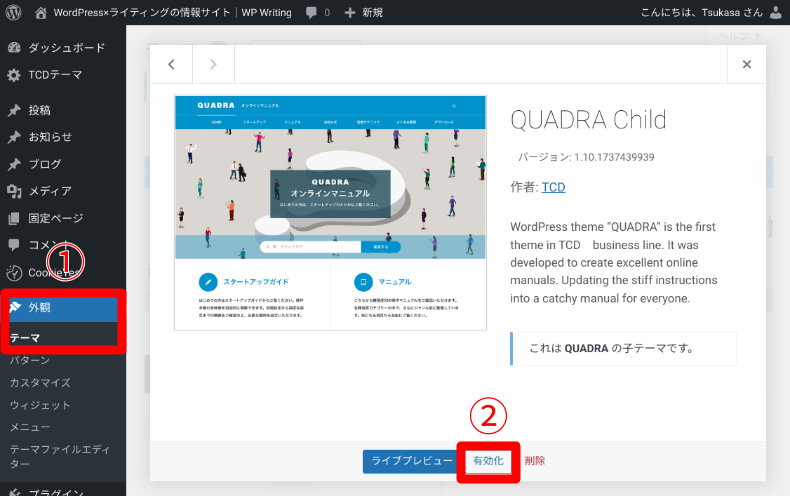Open the テーマファイルエディター submenu item
The height and width of the screenshot is (496, 790).
coord(59,457)
